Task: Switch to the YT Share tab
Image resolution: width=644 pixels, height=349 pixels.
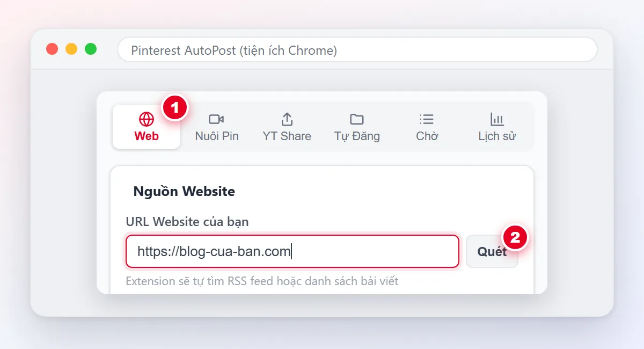Action: coord(287,127)
